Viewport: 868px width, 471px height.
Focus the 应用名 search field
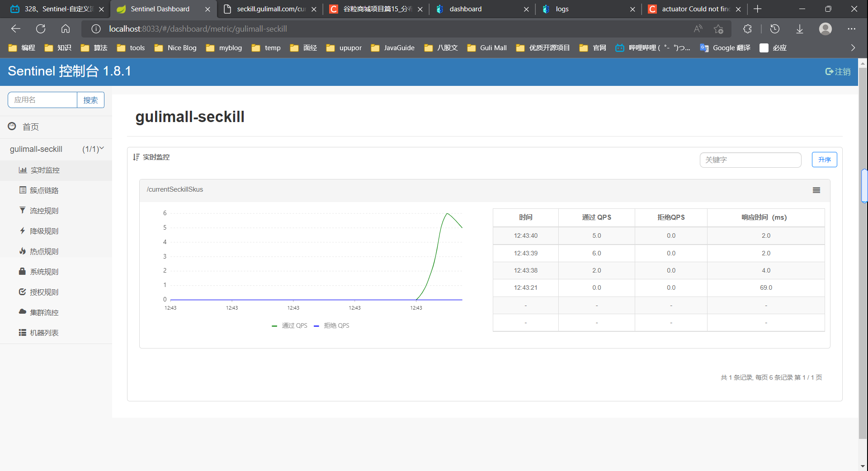42,100
